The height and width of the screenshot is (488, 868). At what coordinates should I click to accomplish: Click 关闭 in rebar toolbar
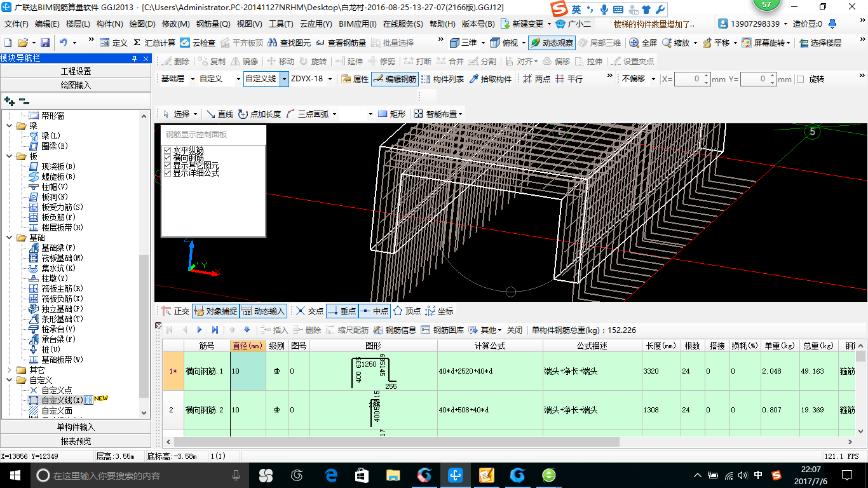(514, 330)
